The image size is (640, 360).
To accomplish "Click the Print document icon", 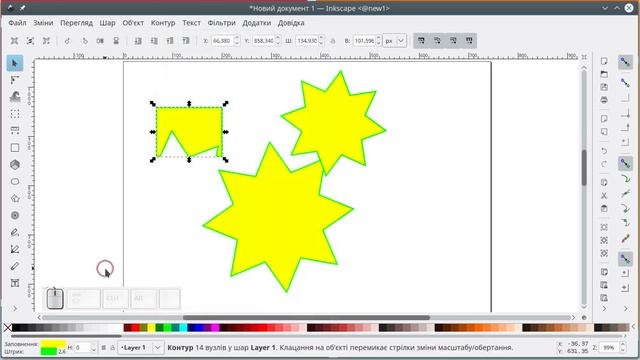I will [604, 100].
